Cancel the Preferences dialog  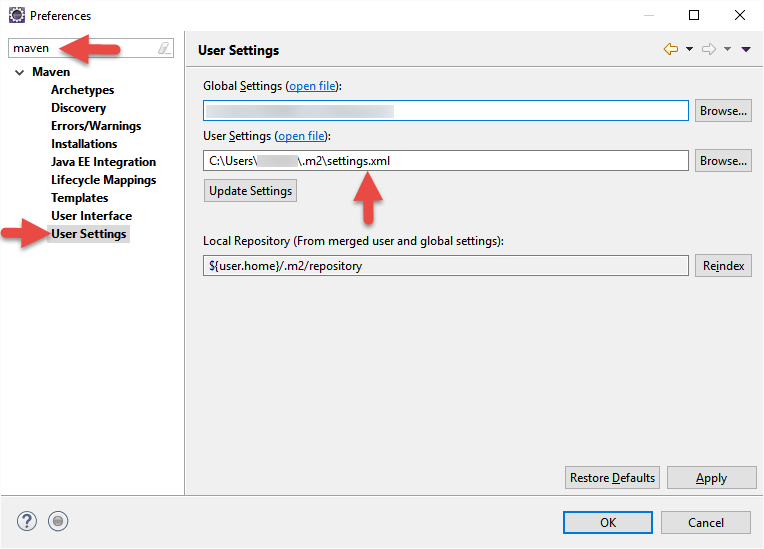pos(706,523)
